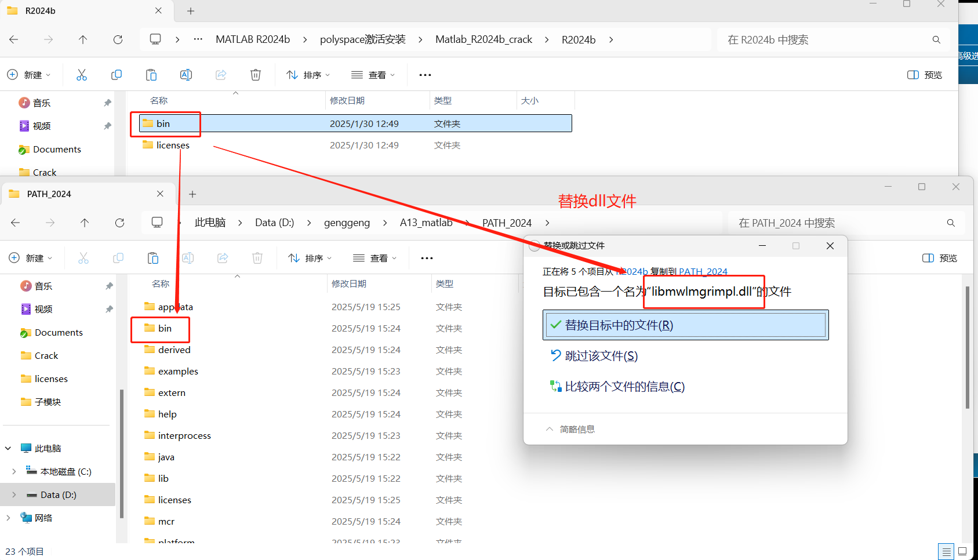Select bin folder in R2024b window

pos(355,123)
